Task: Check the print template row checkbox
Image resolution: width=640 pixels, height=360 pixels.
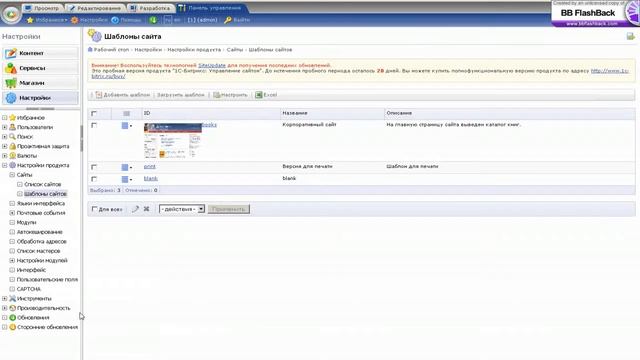Action: (94, 167)
